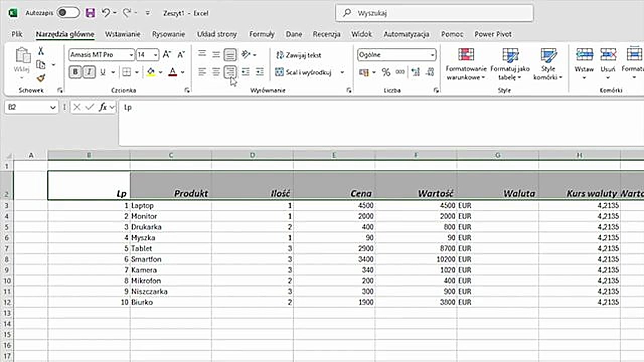Open the font name dropdown Amasis MT Pro
This screenshot has height=362, width=644.
point(131,55)
